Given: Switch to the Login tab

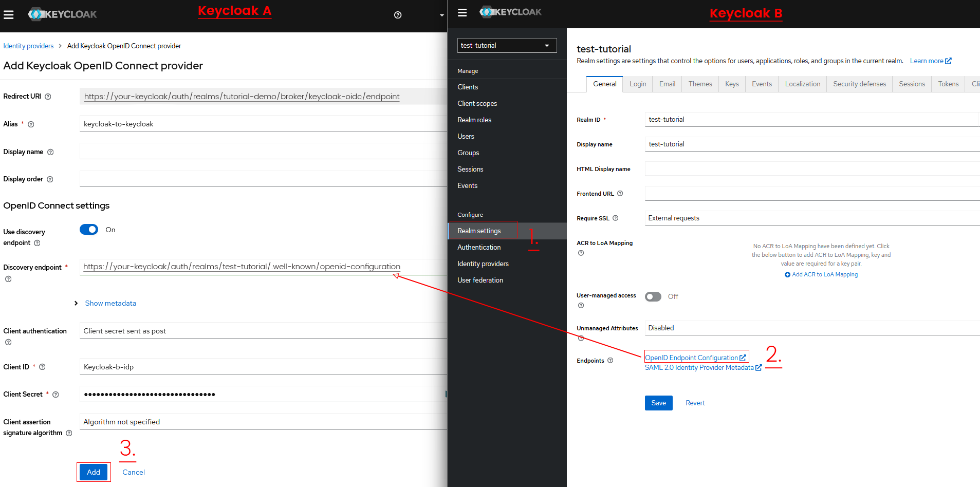Looking at the screenshot, I should pyautogui.click(x=638, y=84).
